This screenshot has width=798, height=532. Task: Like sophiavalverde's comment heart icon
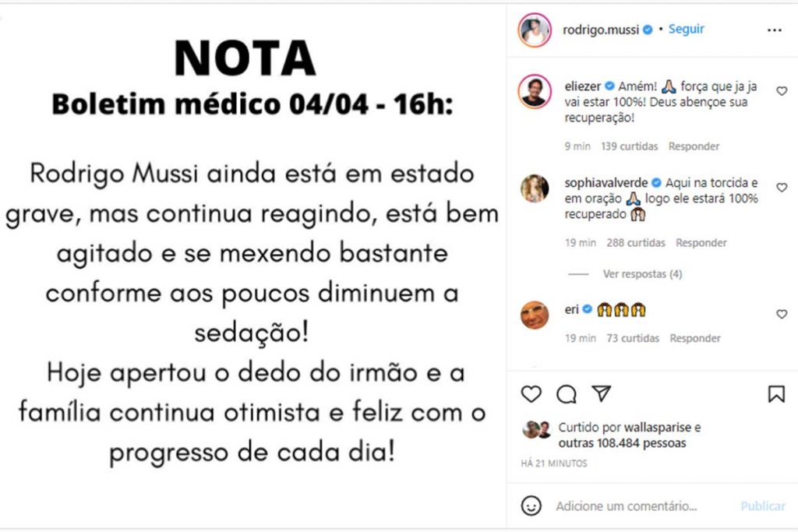[781, 186]
